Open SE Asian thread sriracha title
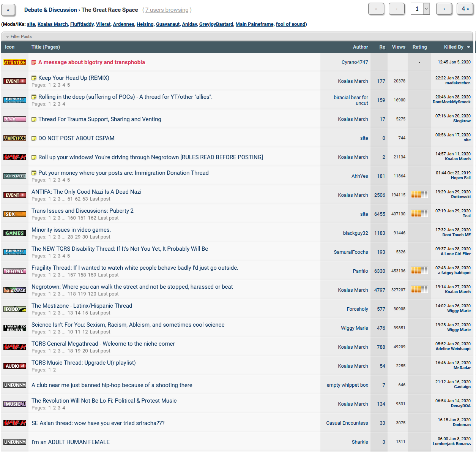476x452 pixels. click(98, 423)
